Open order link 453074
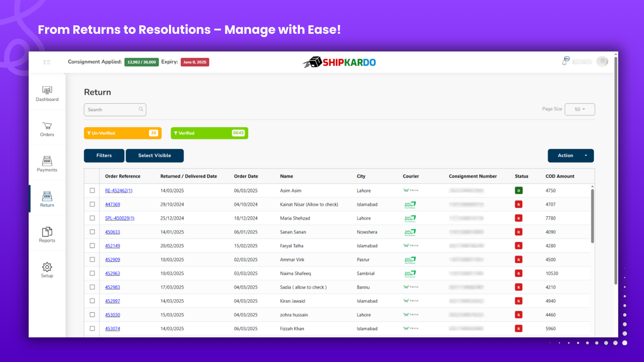The width and height of the screenshot is (644, 362). (x=113, y=329)
